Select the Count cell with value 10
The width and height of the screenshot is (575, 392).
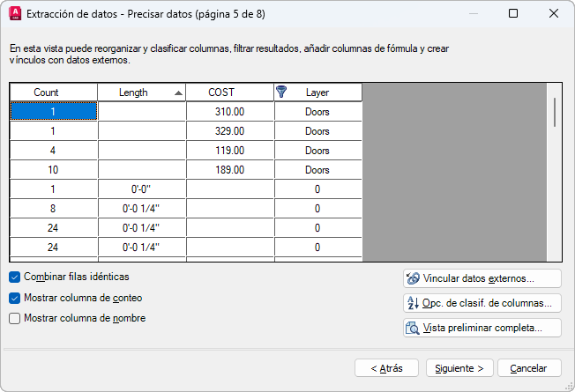coord(54,170)
